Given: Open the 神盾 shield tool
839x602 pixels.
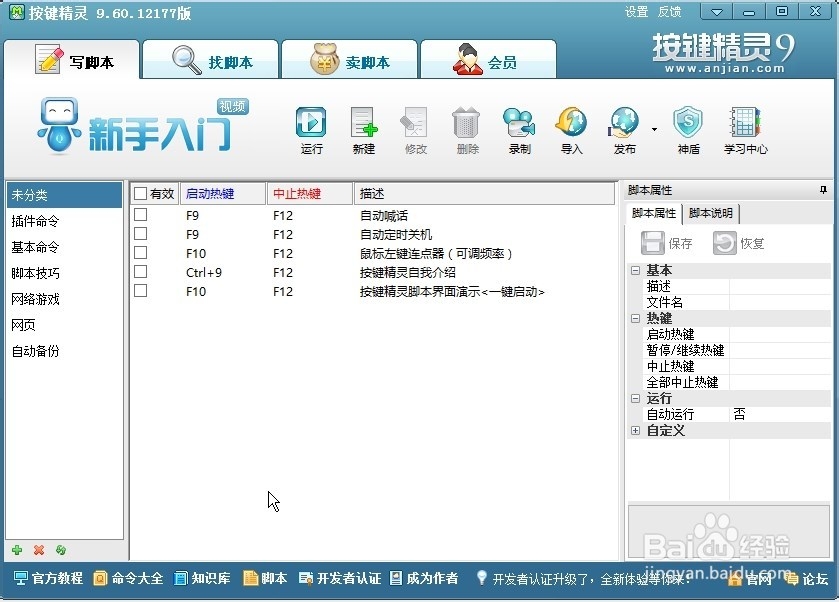Looking at the screenshot, I should point(688,130).
